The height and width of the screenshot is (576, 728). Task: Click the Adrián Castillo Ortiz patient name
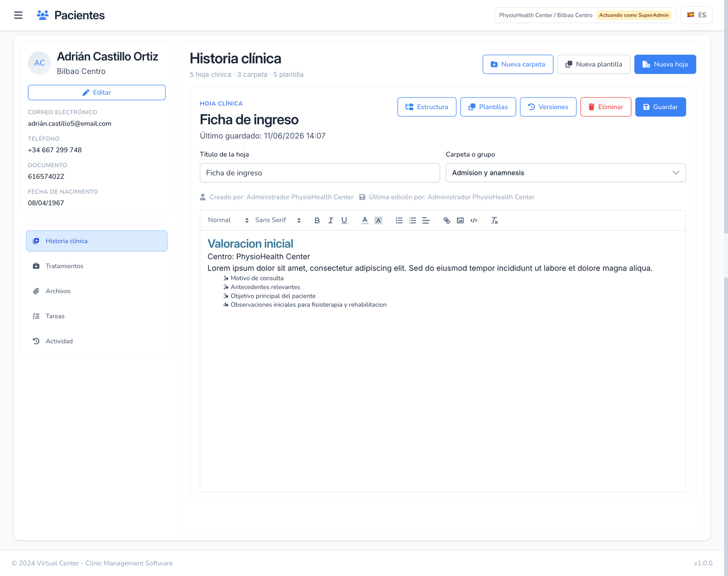point(107,56)
